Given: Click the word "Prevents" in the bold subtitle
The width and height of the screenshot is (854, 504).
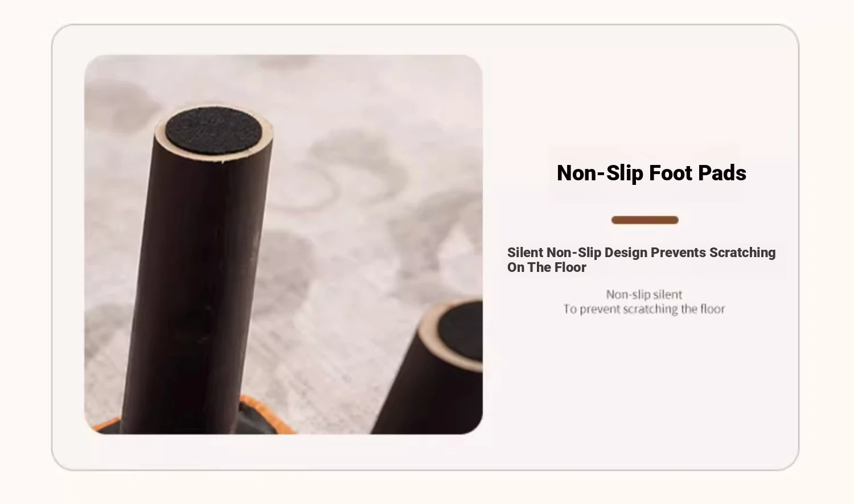Looking at the screenshot, I should click(678, 253).
